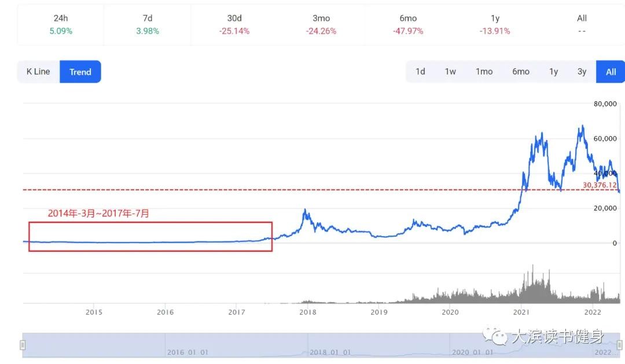Select the 1y range button
Image resolution: width=625 pixels, height=364 pixels.
coord(553,72)
